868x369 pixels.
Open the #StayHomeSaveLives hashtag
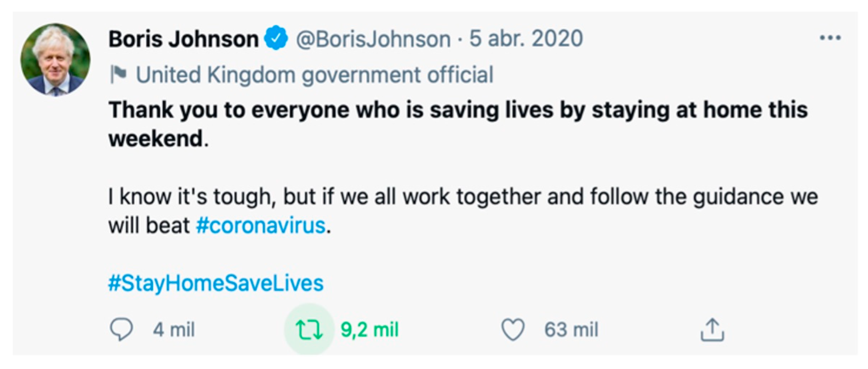coord(216,283)
